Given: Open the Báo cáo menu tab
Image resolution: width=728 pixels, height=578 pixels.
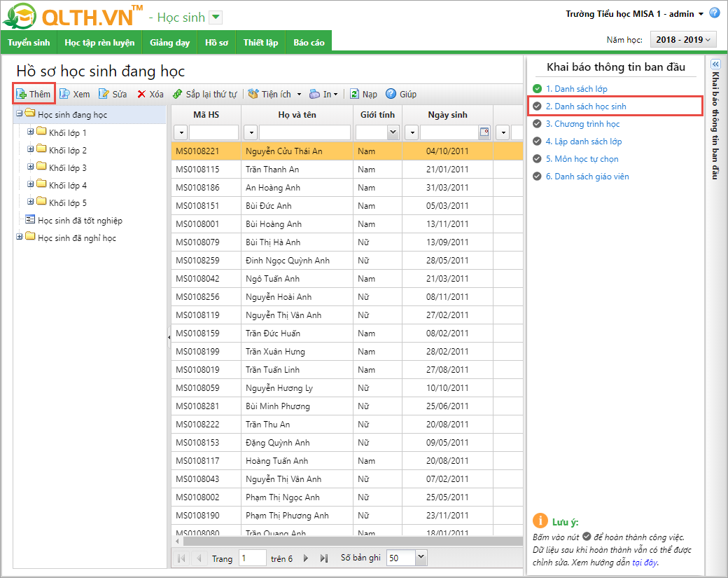Looking at the screenshot, I should [309, 43].
